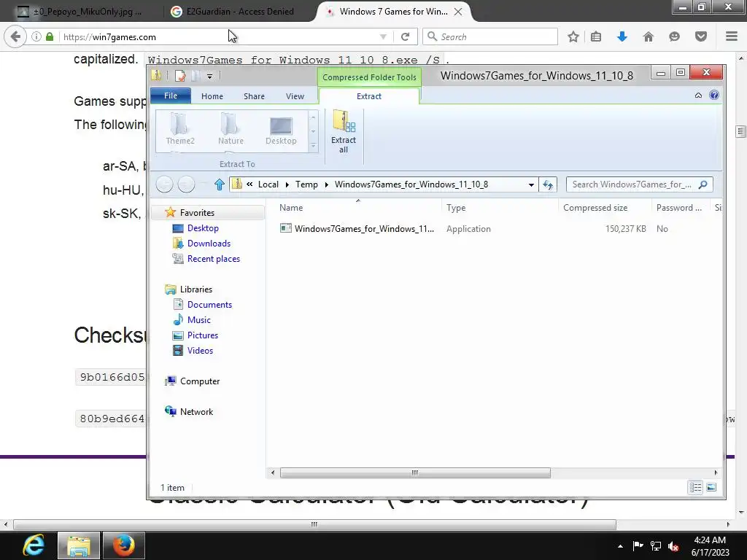Click the Properties quick access icon

coord(181,76)
